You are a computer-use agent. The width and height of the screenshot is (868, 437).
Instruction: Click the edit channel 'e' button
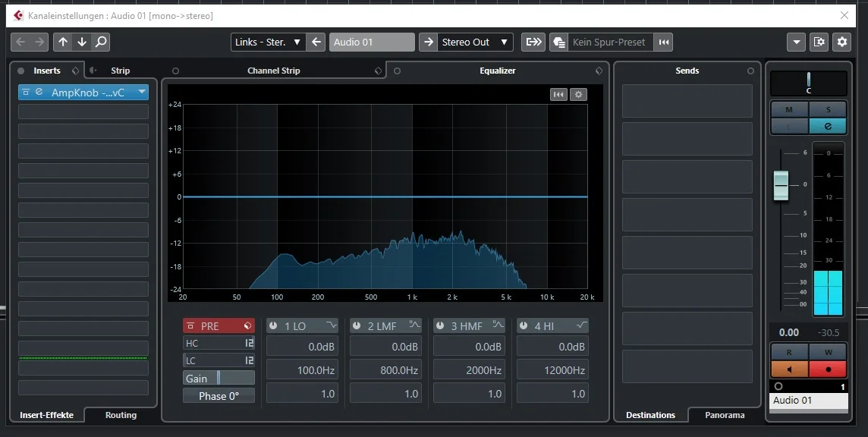pos(828,126)
